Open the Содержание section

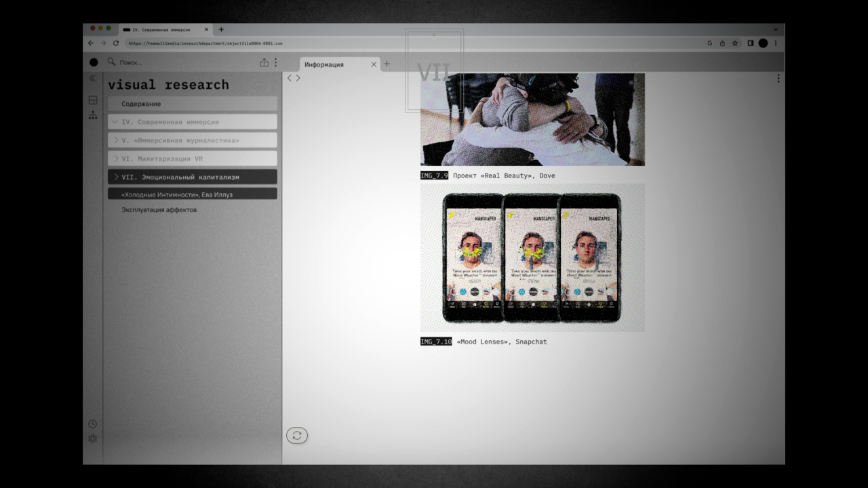[x=193, y=104]
